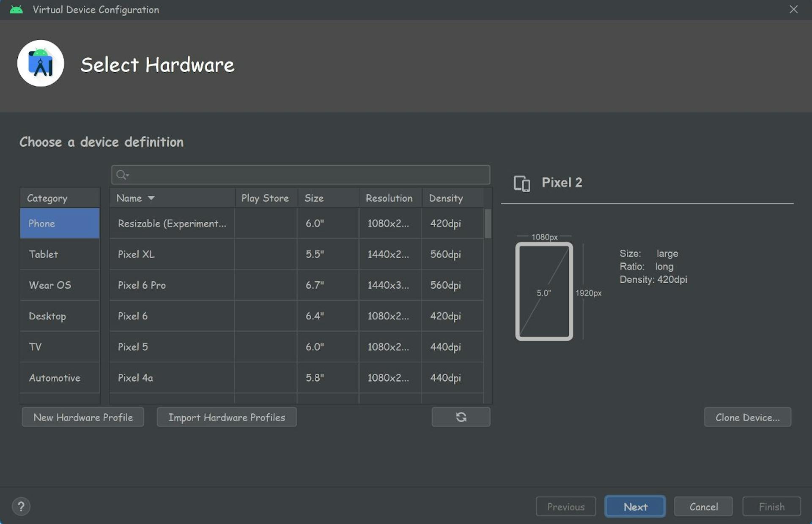Focus the device search input field

tap(304, 175)
